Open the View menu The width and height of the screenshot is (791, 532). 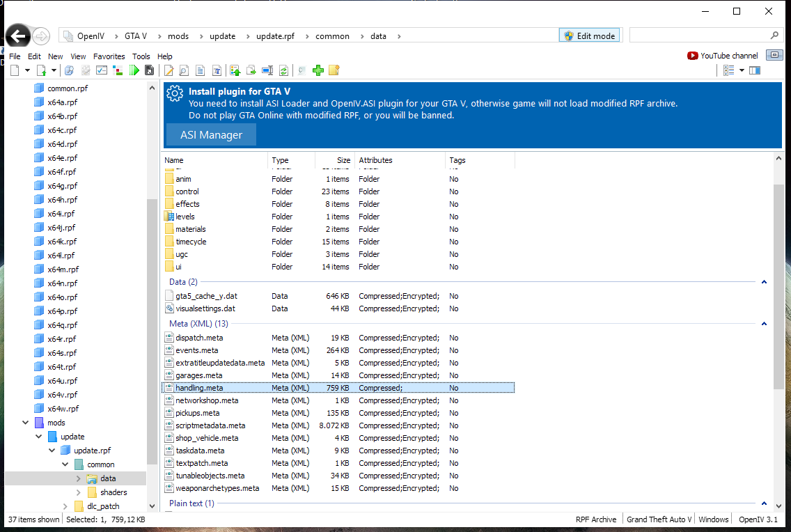pos(78,56)
